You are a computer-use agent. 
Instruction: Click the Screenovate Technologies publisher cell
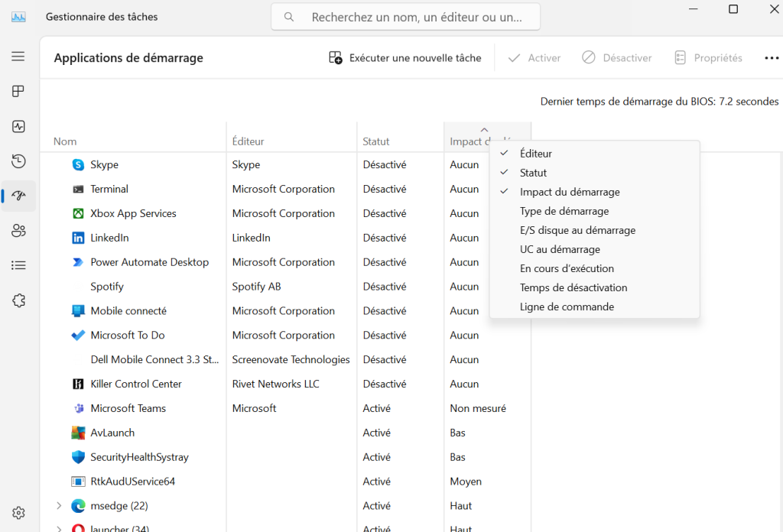point(291,360)
